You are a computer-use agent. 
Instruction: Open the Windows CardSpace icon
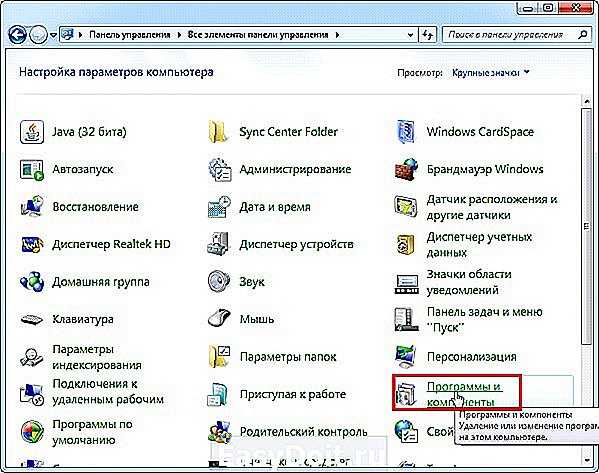[x=406, y=132]
